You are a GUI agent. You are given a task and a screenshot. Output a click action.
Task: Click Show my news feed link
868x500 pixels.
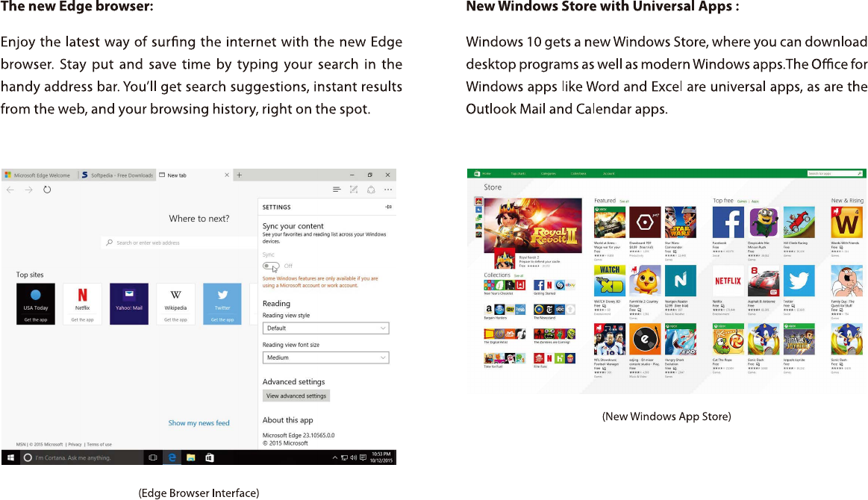[x=199, y=423]
